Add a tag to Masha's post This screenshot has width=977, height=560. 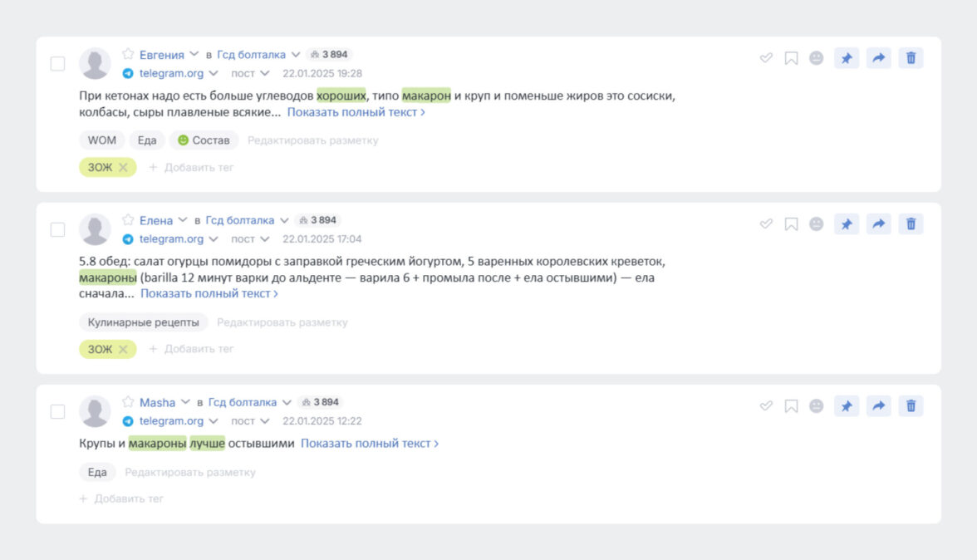(121, 499)
